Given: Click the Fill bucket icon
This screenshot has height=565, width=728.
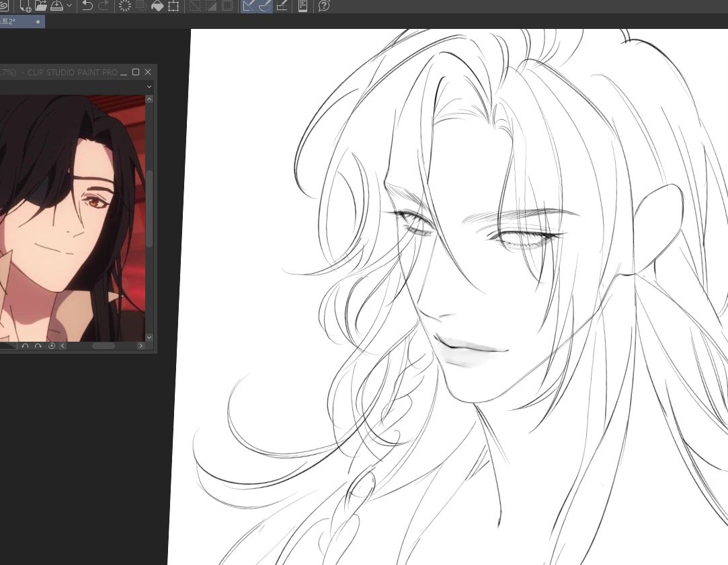Looking at the screenshot, I should coord(157,6).
